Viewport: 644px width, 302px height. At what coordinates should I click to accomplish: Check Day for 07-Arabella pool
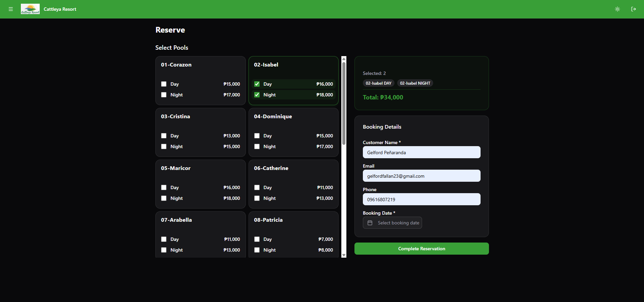[164, 239]
